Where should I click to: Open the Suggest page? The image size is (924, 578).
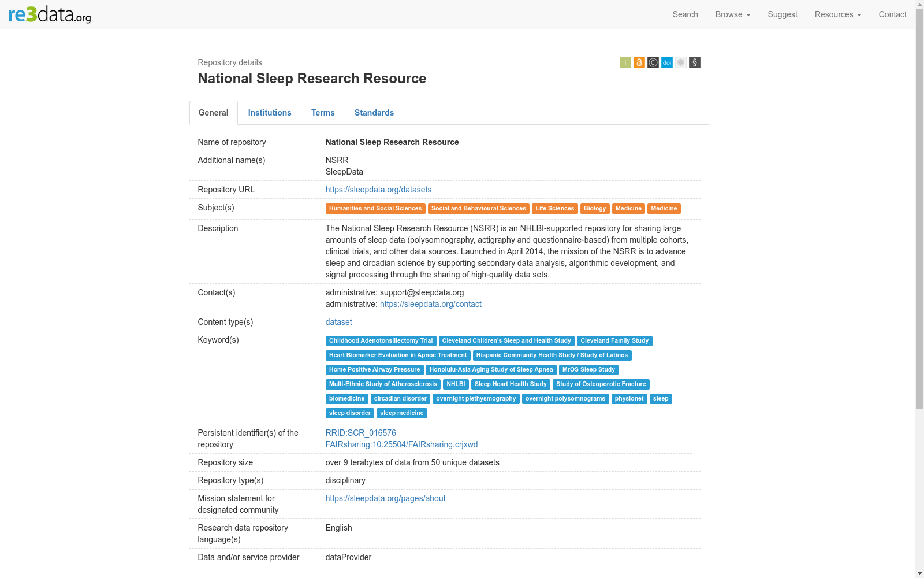(x=783, y=14)
